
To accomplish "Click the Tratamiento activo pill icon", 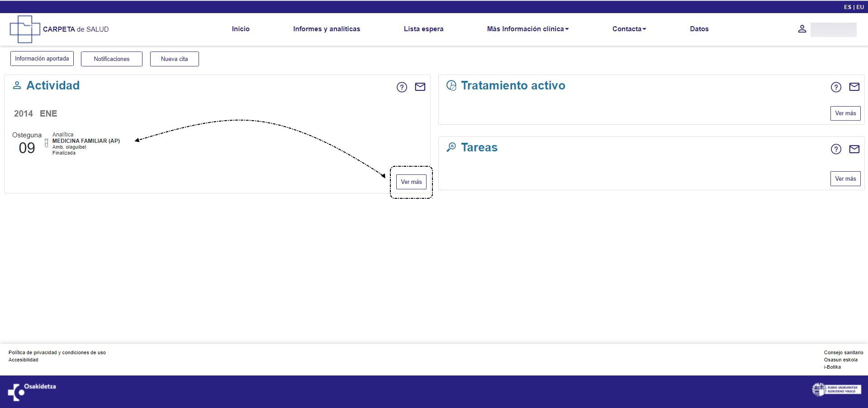I will coord(451,85).
